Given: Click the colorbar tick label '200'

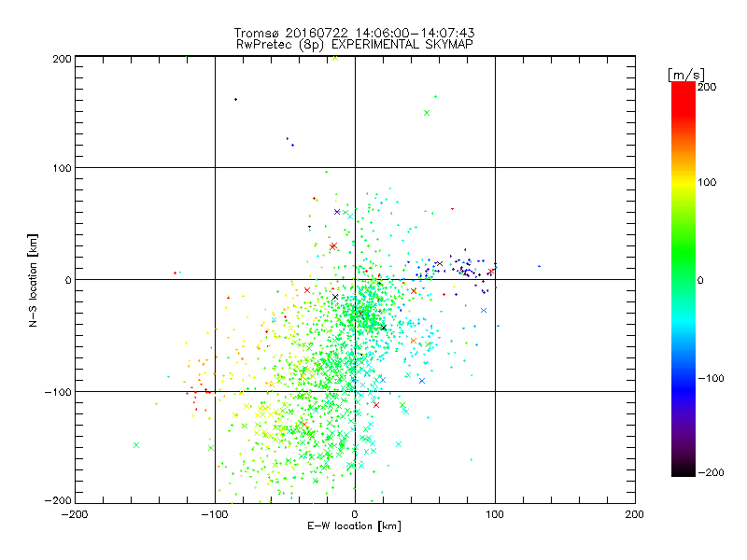Looking at the screenshot, I should click(x=707, y=87).
